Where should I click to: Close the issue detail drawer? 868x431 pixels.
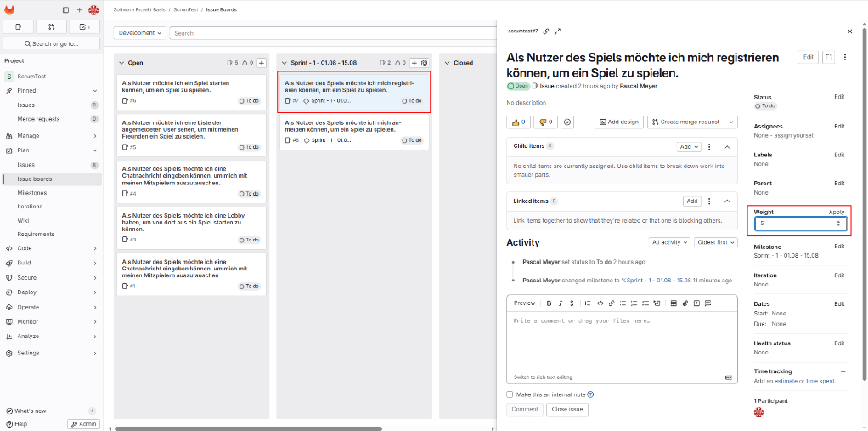[x=850, y=31]
